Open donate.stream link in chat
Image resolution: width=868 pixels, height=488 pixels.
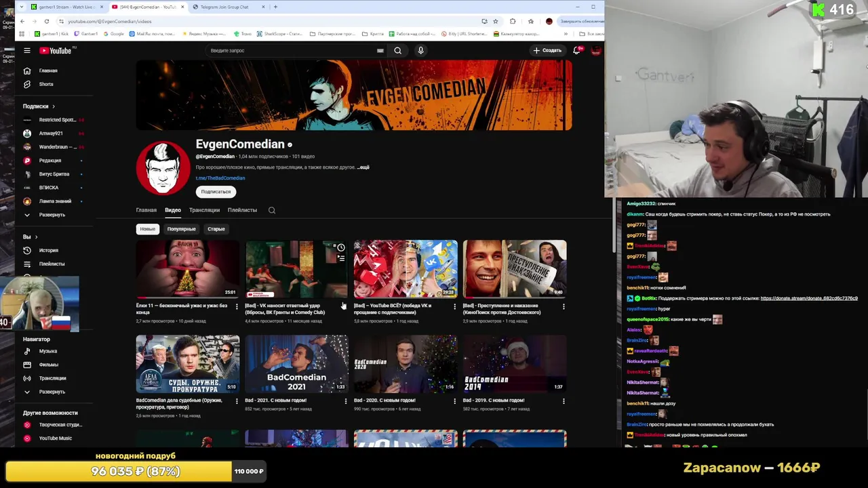(809, 298)
